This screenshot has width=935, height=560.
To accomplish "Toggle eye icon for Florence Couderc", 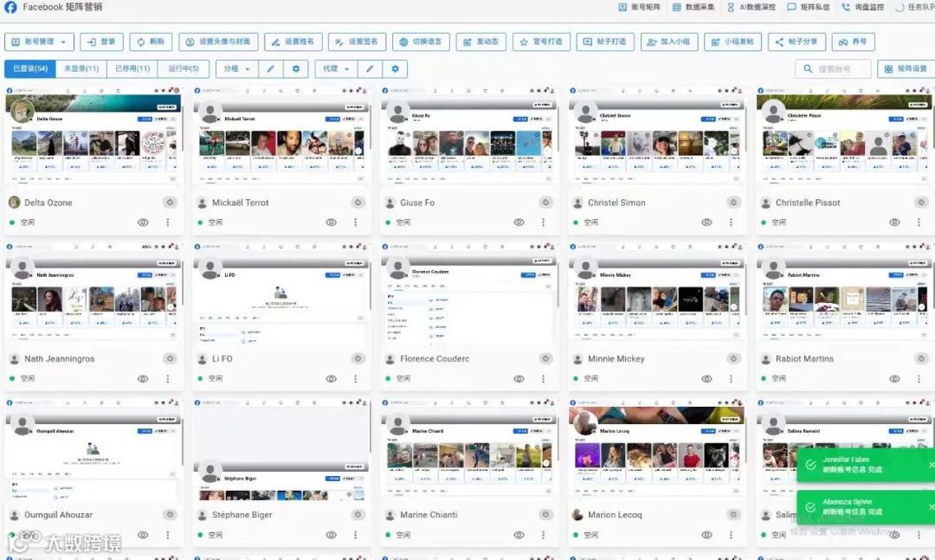I will (519, 379).
